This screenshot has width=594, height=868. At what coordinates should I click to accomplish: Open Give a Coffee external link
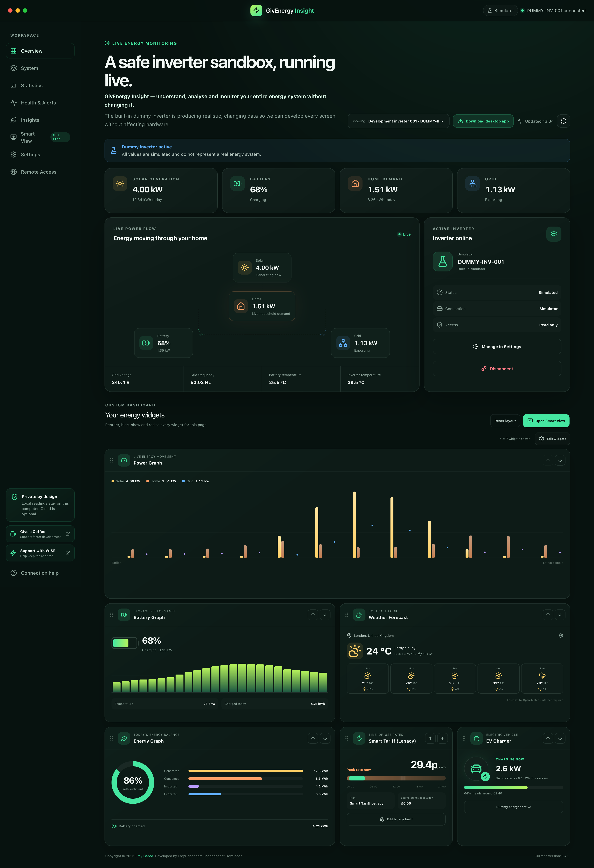[x=40, y=534]
